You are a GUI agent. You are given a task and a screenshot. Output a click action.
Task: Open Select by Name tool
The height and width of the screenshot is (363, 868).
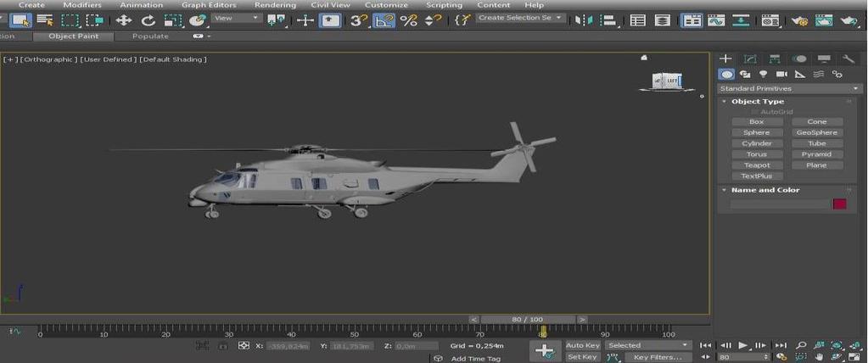click(x=45, y=20)
